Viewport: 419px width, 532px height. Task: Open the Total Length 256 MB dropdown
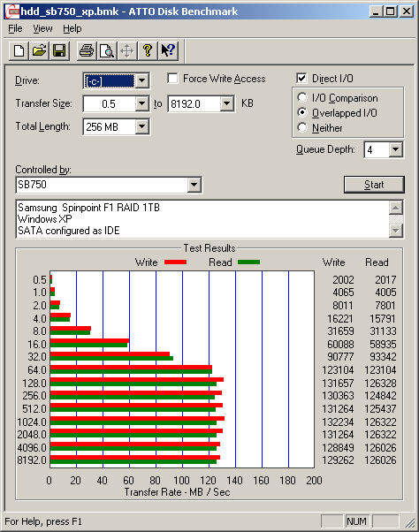click(x=141, y=127)
